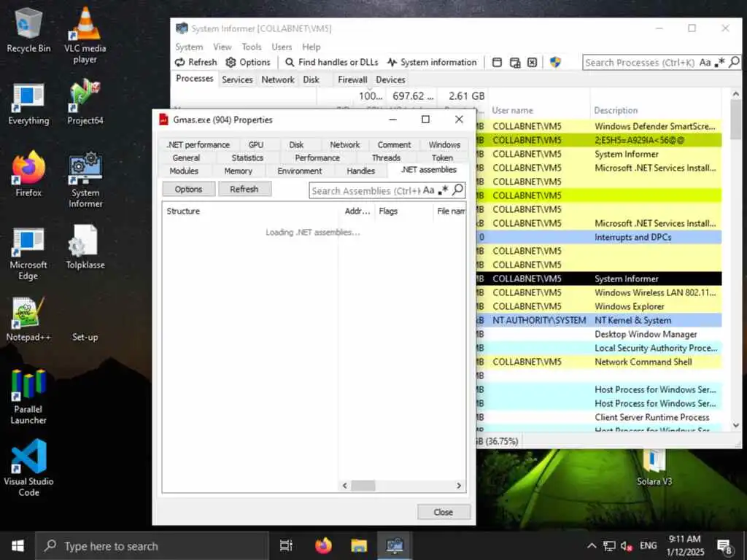Launch Notepad++ desktop shortcut

pyautogui.click(x=28, y=319)
